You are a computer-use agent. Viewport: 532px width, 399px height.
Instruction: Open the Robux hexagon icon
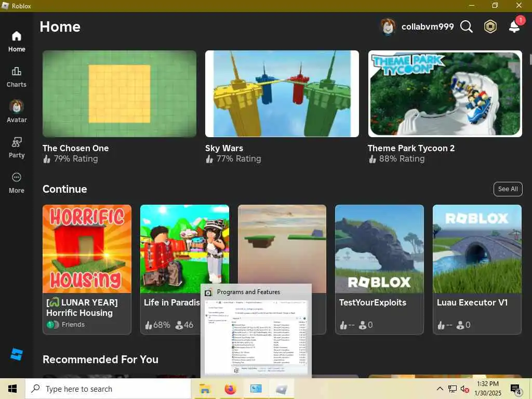coord(490,26)
